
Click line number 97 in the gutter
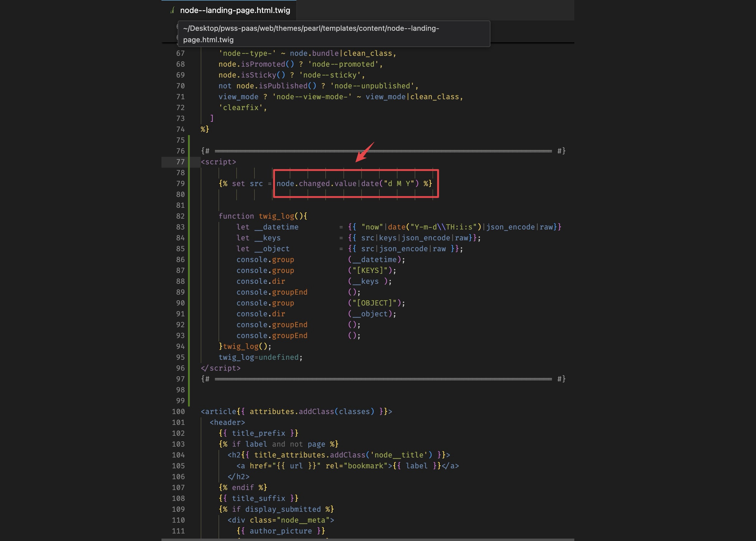[180, 379]
